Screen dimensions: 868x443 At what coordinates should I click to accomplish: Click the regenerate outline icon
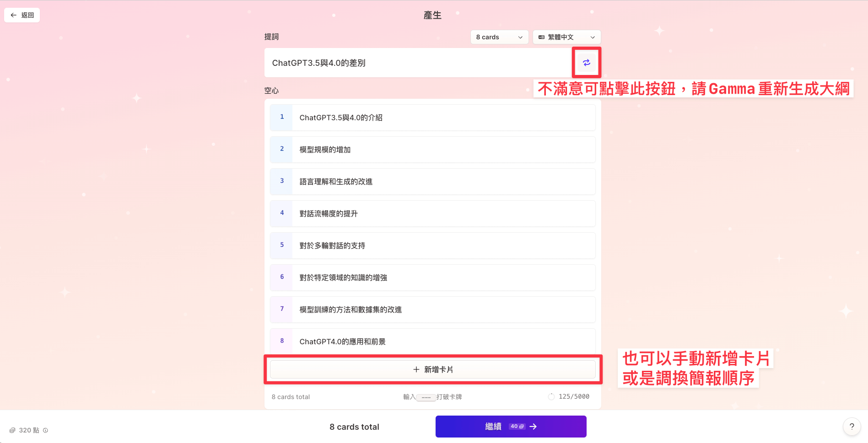coord(586,63)
